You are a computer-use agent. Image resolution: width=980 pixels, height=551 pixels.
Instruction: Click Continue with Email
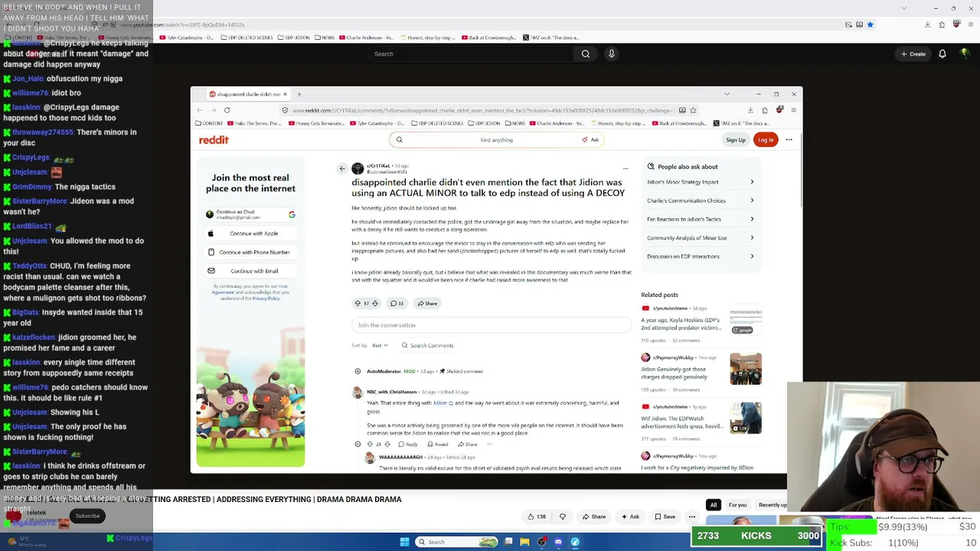tap(250, 271)
